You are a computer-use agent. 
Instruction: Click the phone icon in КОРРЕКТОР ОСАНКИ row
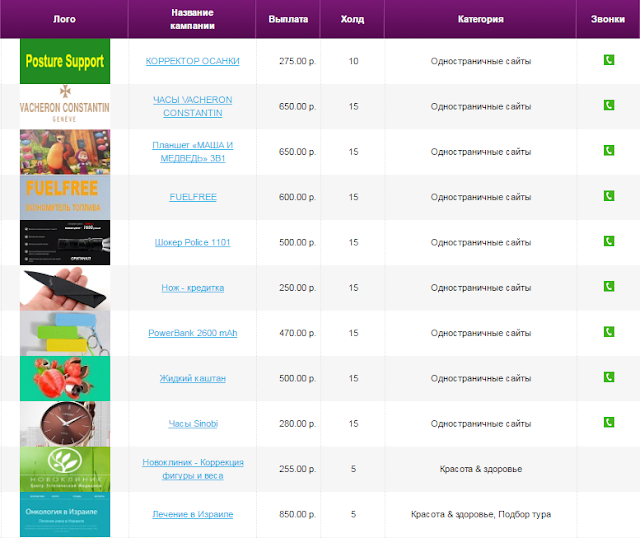pyautogui.click(x=609, y=60)
